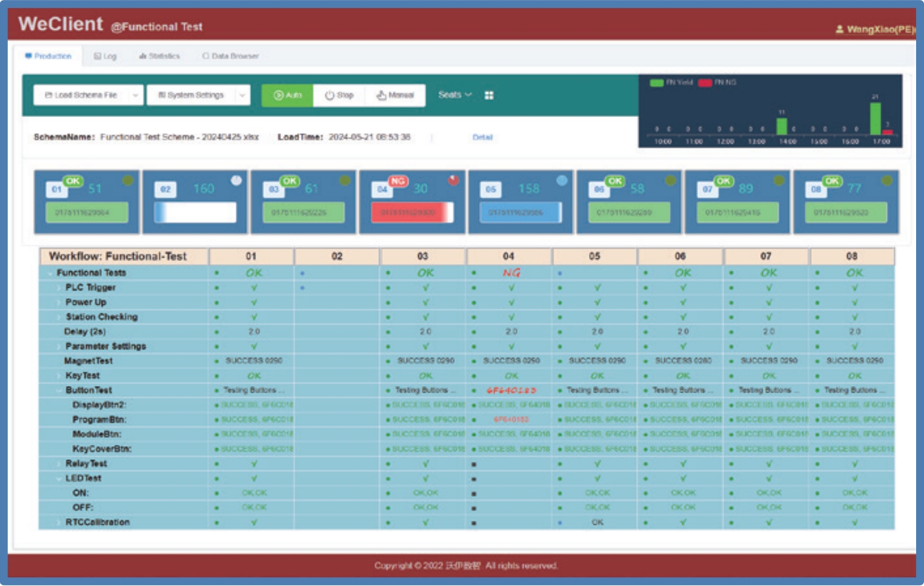This screenshot has height=586, width=924.
Task: Click the red status indicator on seat 04
Action: click(x=453, y=180)
